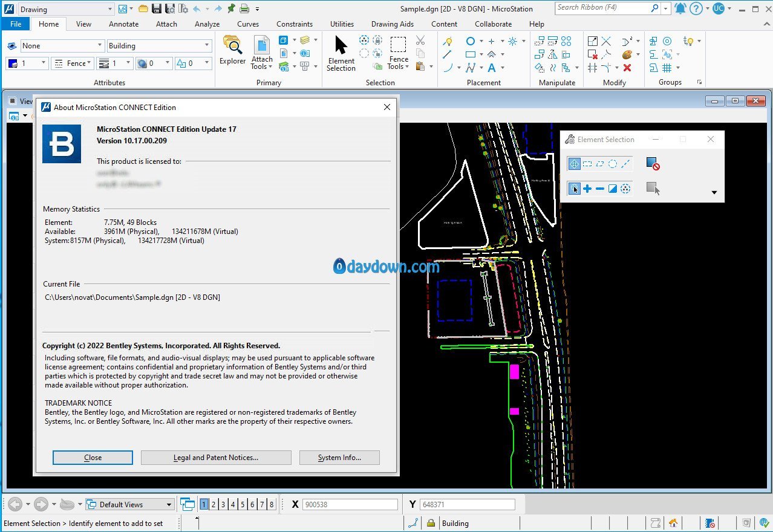Toggle view 1 on in view group bar
773x532 pixels.
pyautogui.click(x=204, y=504)
